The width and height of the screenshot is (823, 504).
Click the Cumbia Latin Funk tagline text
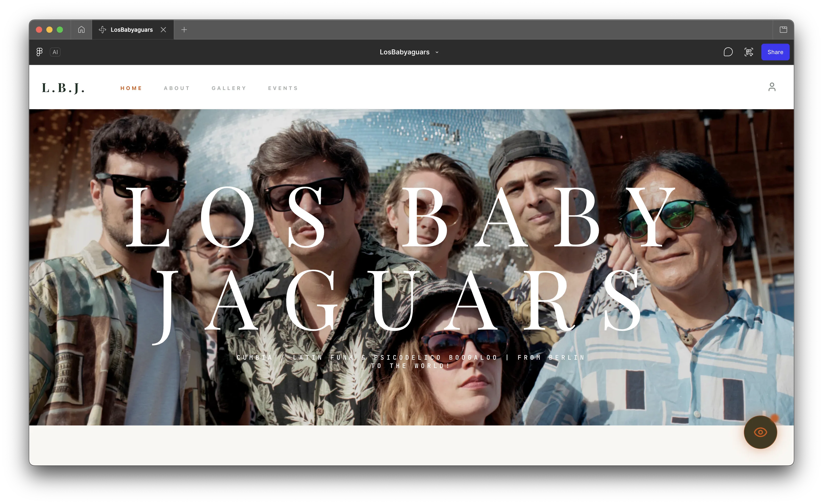[x=411, y=361]
